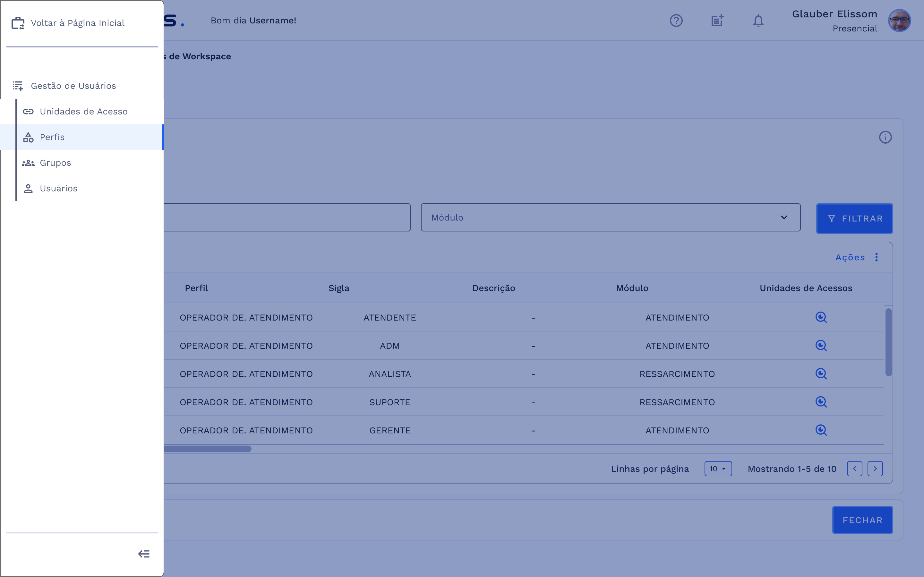The height and width of the screenshot is (577, 924).
Task: Click the FILTRAR button
Action: (854, 219)
